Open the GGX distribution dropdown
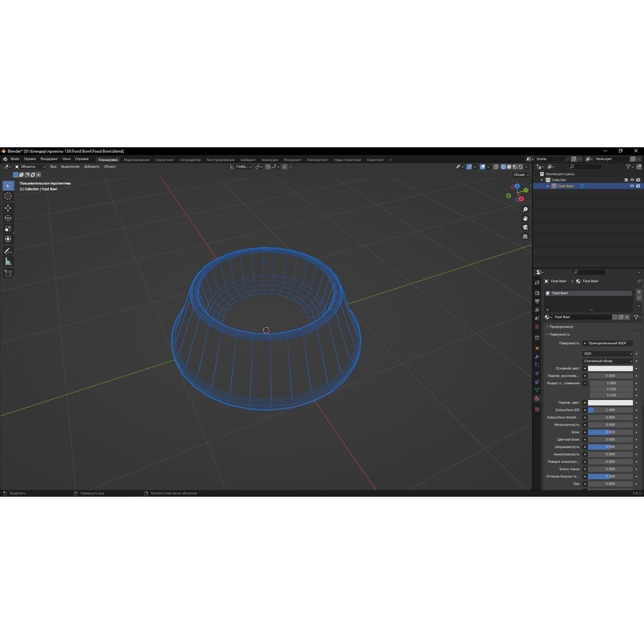 pyautogui.click(x=608, y=354)
